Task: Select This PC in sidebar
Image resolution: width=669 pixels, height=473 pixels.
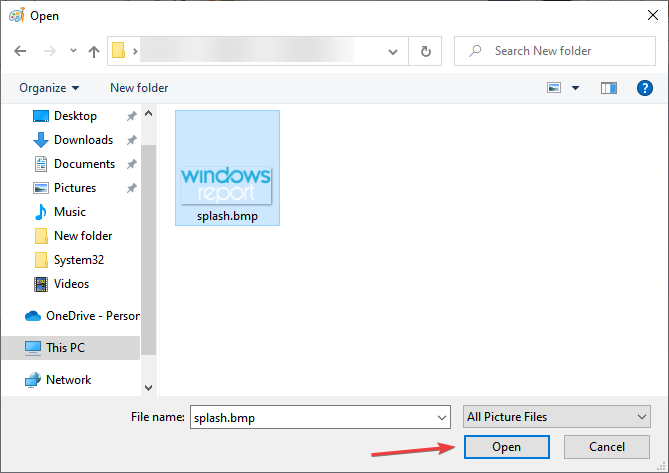Action: [65, 348]
